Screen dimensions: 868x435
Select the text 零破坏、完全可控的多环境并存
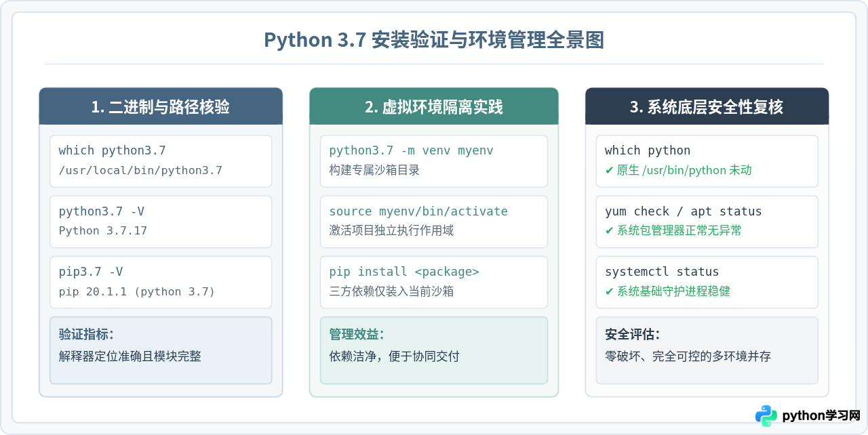click(x=688, y=356)
